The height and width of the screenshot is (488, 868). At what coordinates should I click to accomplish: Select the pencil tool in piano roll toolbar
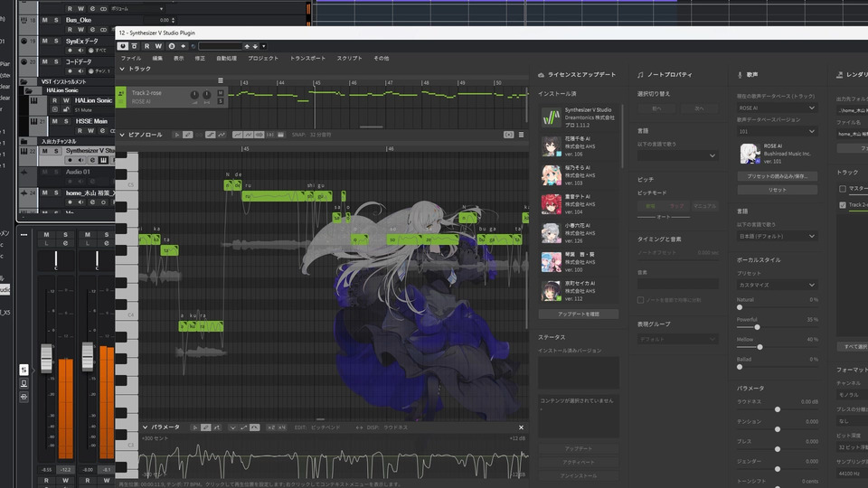[x=188, y=135]
